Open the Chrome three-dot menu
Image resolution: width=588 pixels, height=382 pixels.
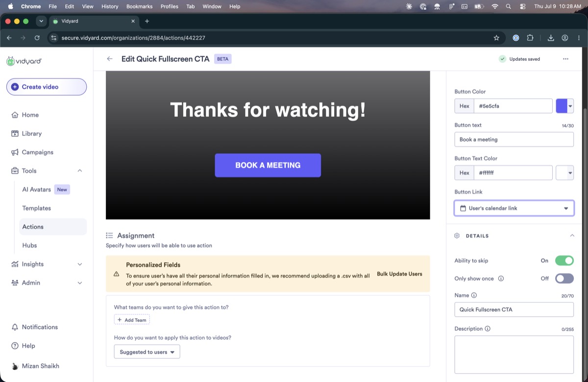click(x=579, y=38)
